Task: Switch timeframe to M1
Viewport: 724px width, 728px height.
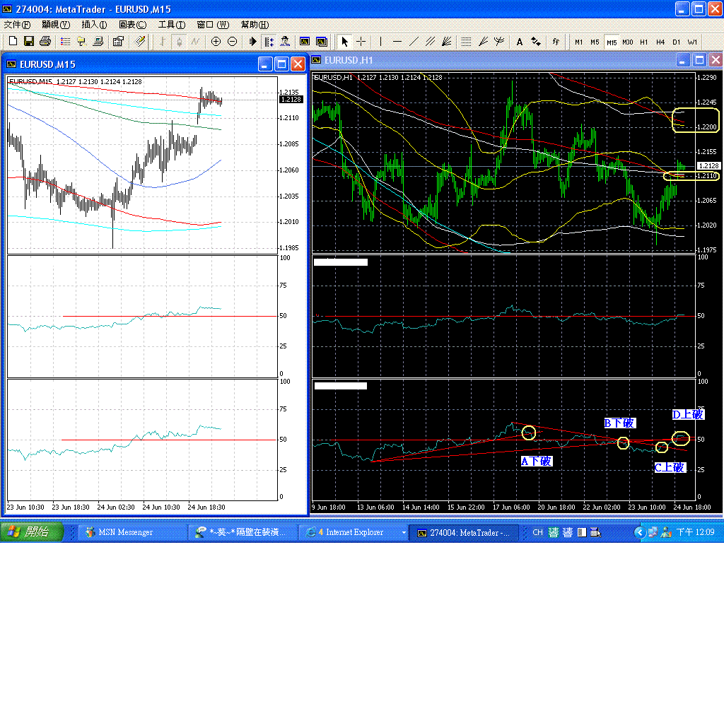Action: click(x=578, y=42)
